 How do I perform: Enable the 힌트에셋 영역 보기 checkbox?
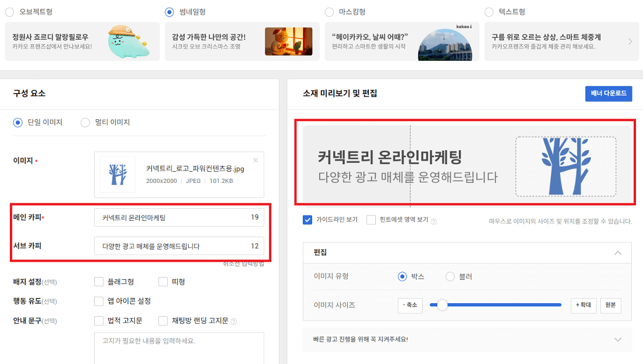372,221
